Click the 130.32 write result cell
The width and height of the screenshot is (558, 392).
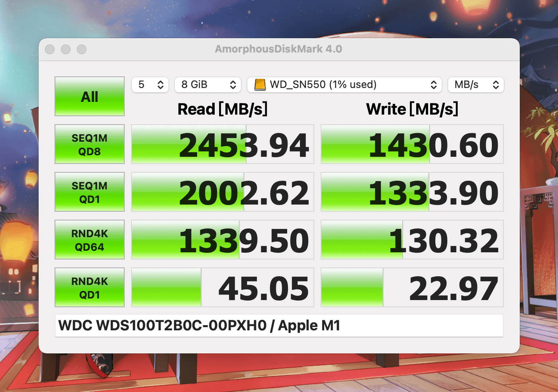pyautogui.click(x=412, y=240)
